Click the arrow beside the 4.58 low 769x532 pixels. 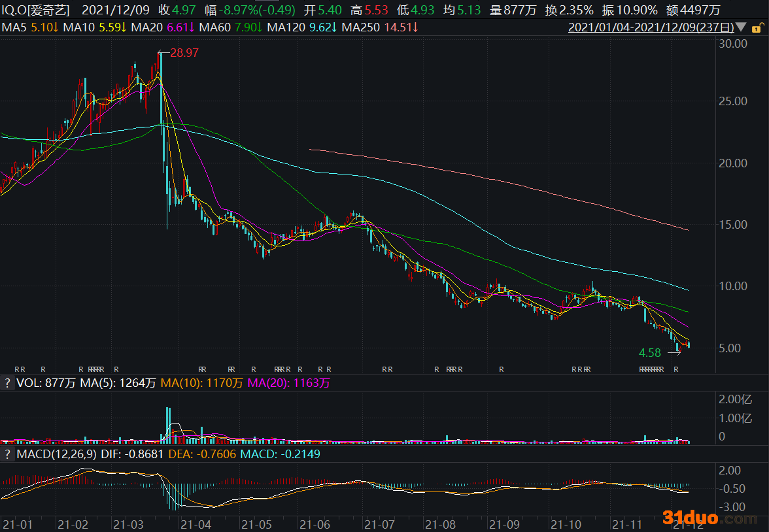coord(674,353)
